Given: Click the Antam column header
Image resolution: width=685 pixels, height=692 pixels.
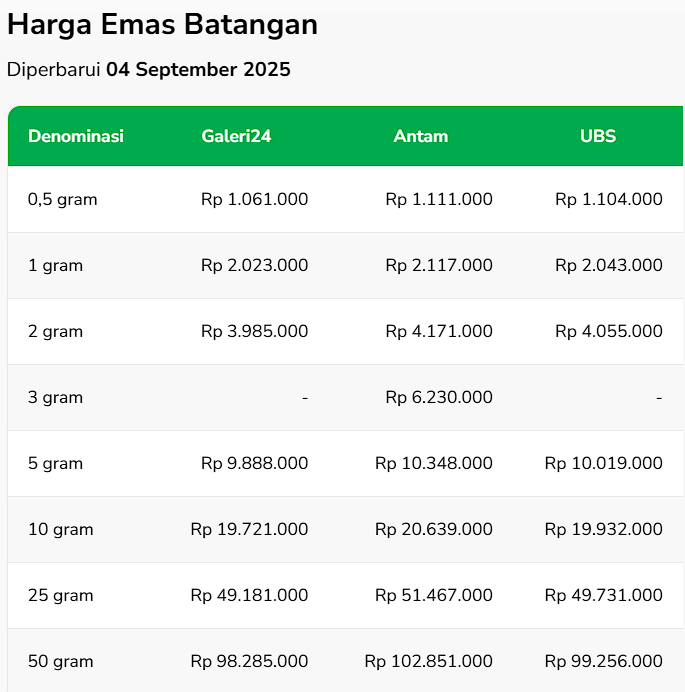Looking at the screenshot, I should pyautogui.click(x=420, y=136).
